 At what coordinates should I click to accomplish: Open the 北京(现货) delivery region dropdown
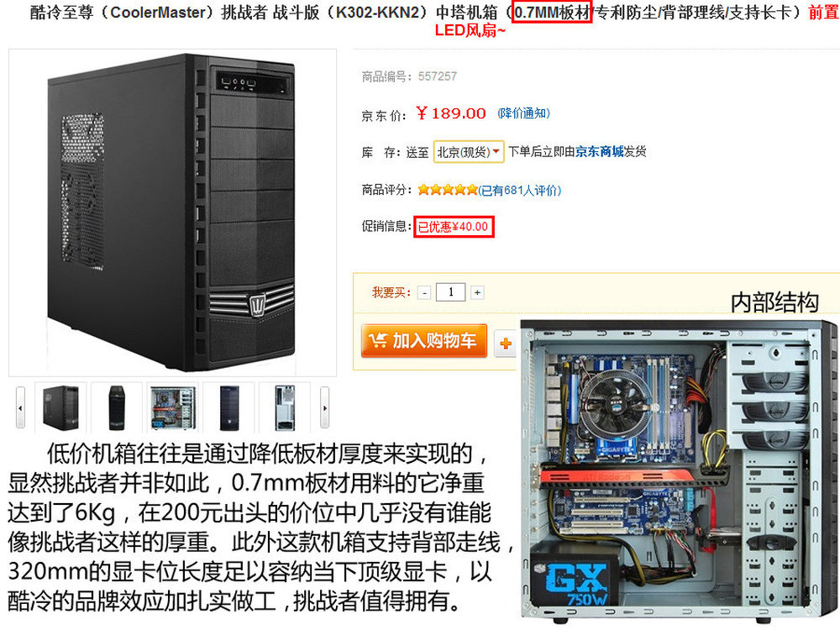pos(469,152)
